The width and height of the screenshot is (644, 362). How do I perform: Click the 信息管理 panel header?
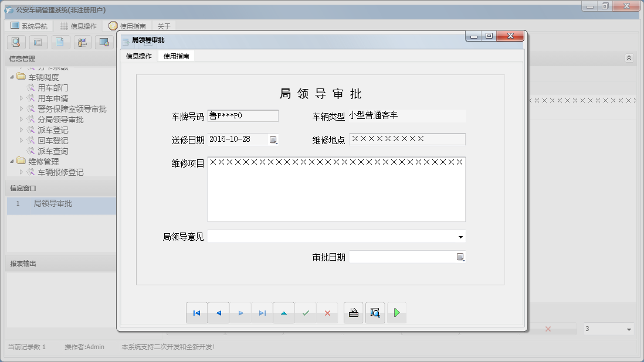coord(61,59)
